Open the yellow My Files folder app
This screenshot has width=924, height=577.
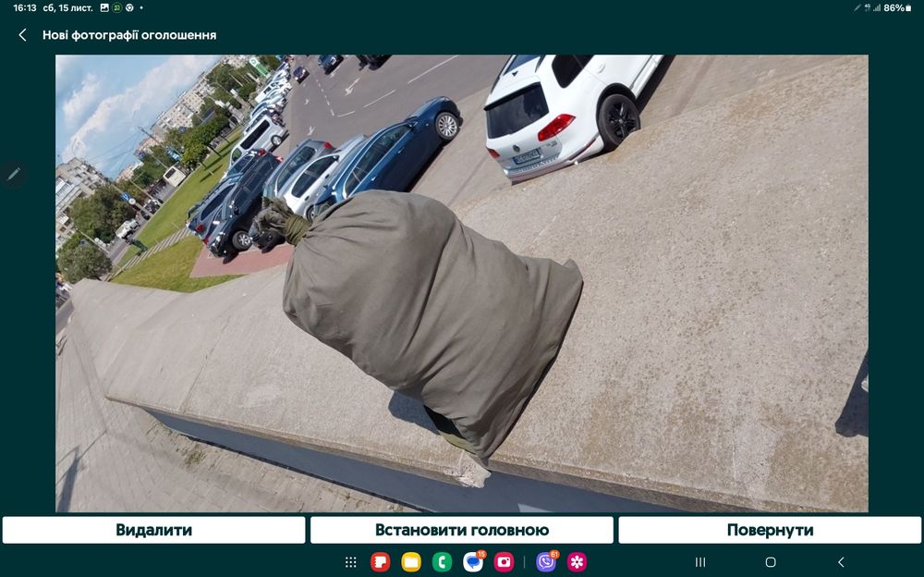[411, 561]
